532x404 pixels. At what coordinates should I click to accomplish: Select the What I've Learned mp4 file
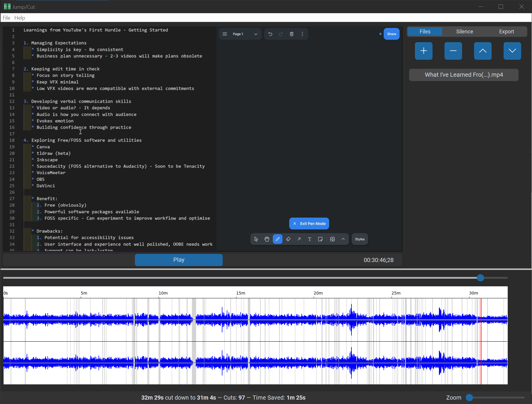point(464,75)
